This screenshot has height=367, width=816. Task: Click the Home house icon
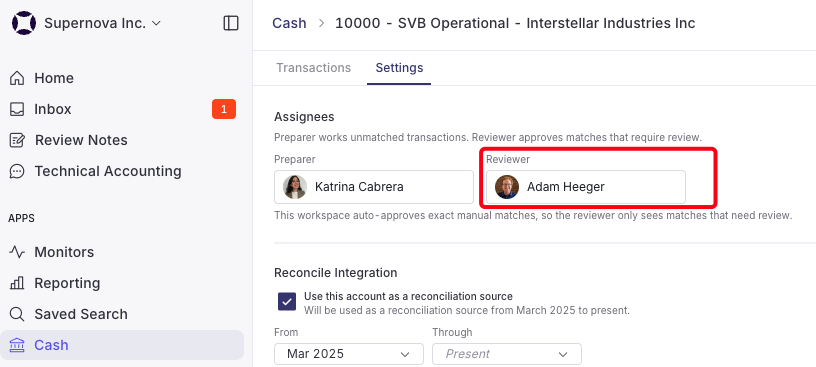[x=17, y=78]
